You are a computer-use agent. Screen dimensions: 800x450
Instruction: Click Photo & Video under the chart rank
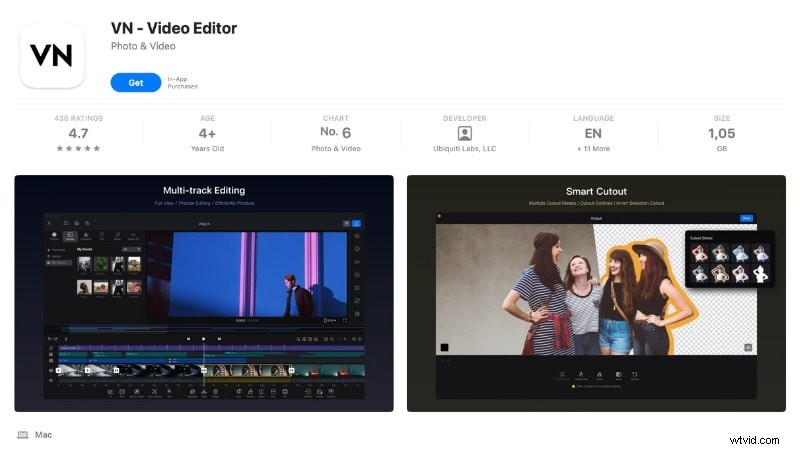336,148
